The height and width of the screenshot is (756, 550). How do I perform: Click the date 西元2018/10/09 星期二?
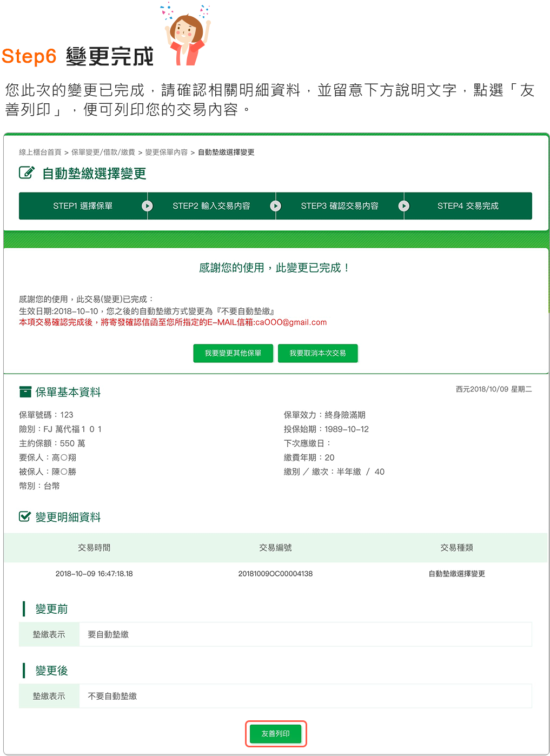(x=494, y=389)
